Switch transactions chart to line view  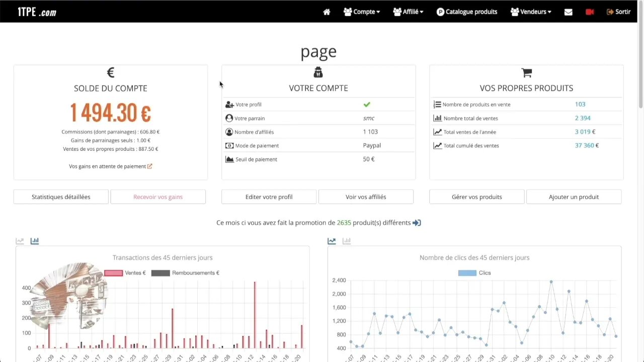20,241
